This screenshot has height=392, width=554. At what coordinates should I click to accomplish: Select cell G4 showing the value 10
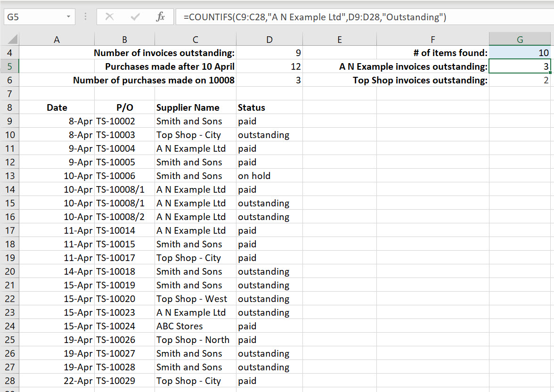(x=520, y=53)
